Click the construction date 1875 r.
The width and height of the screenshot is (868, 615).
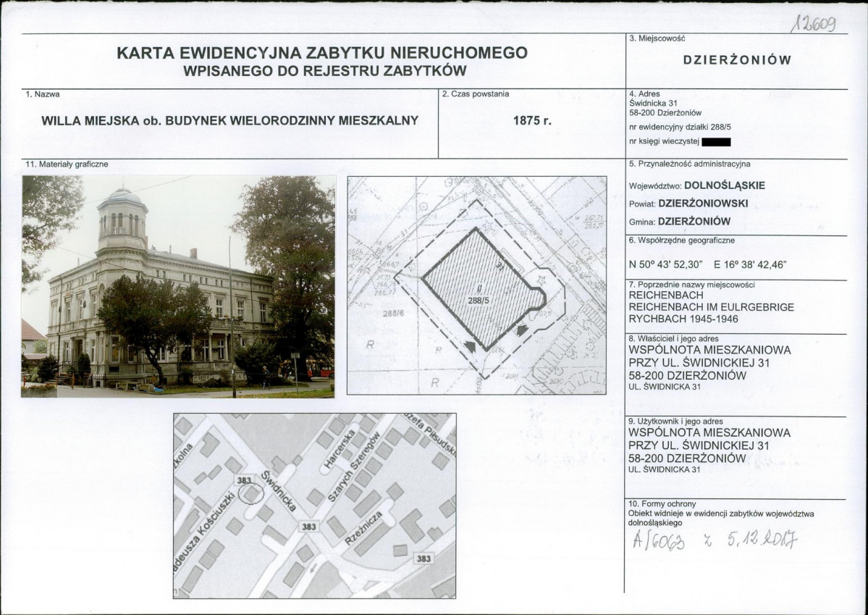point(532,120)
